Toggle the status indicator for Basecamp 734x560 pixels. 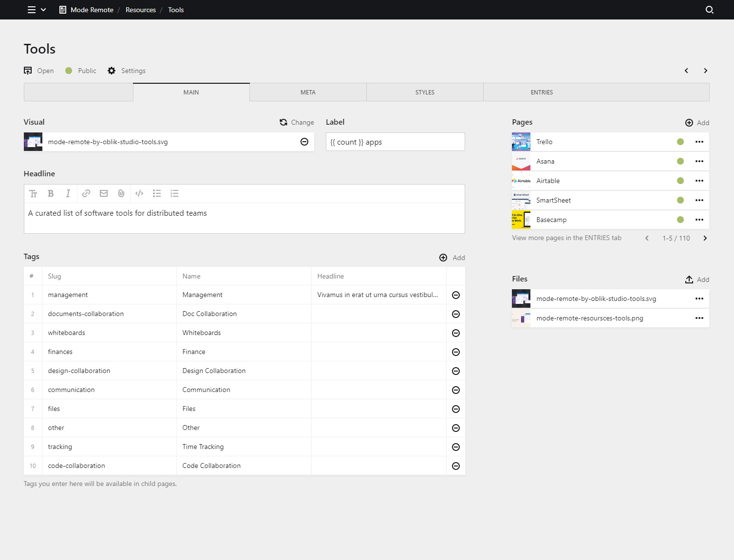coord(680,220)
